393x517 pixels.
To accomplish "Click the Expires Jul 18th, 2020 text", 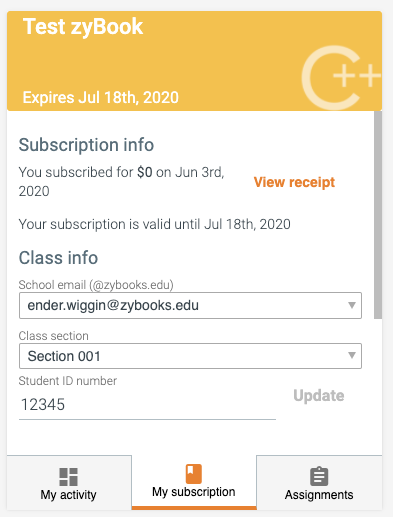I will (x=101, y=98).
